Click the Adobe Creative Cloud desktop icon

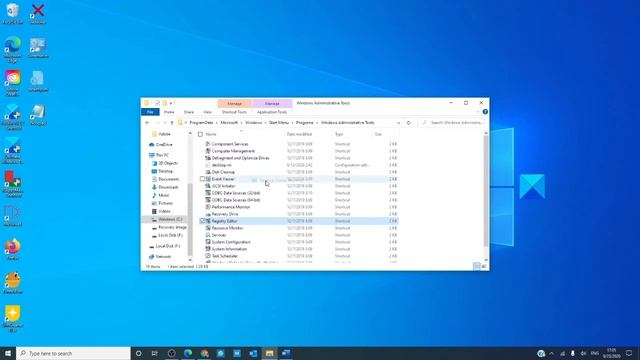coord(13,83)
